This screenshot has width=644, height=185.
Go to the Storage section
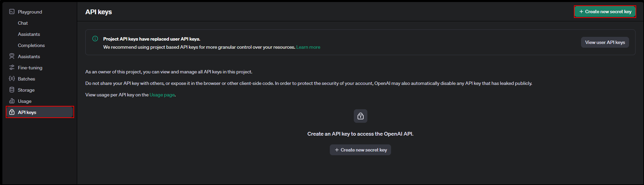[26, 90]
